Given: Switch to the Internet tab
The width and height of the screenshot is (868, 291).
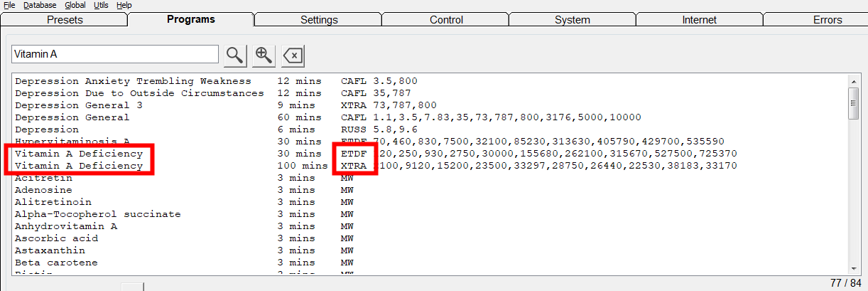Looking at the screenshot, I should click(699, 20).
